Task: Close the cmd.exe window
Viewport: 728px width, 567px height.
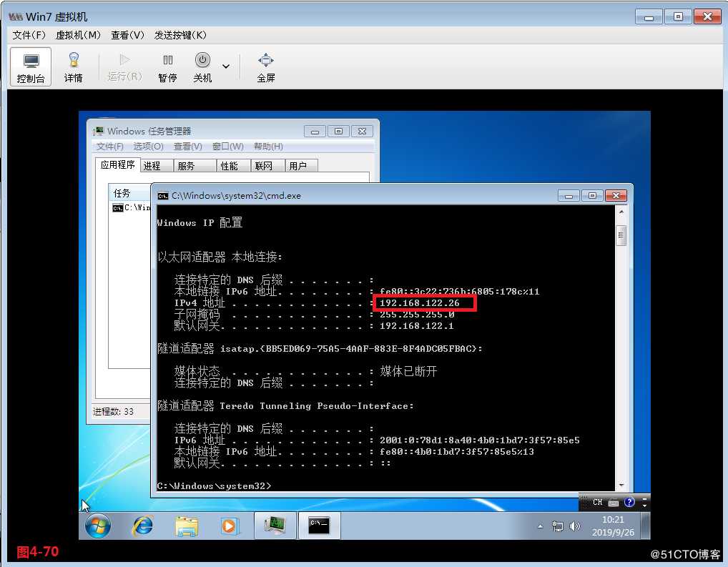Action: tap(616, 195)
